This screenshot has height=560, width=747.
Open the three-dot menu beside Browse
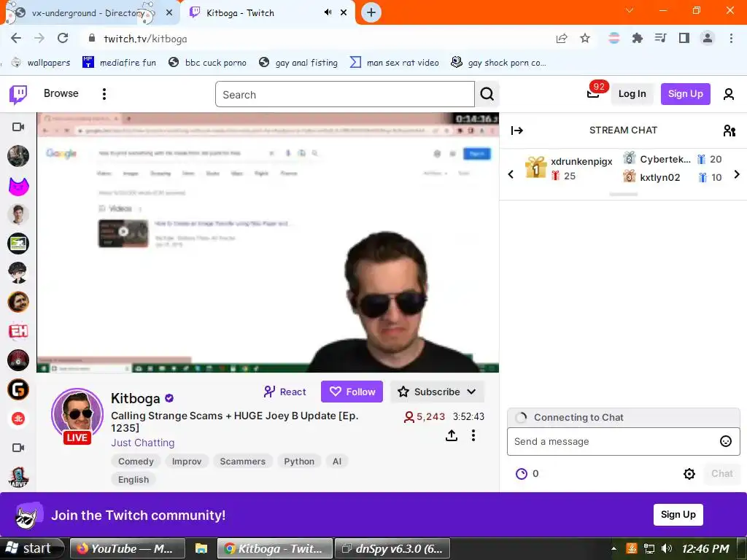pos(104,94)
